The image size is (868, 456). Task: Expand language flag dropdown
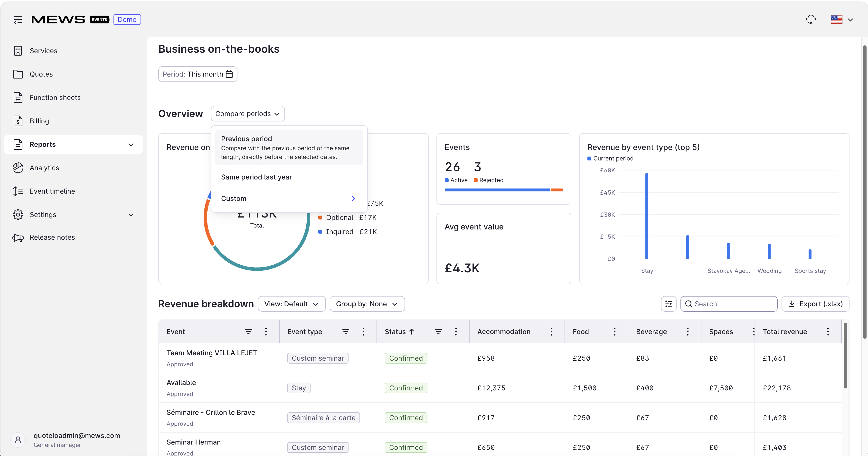coord(842,20)
